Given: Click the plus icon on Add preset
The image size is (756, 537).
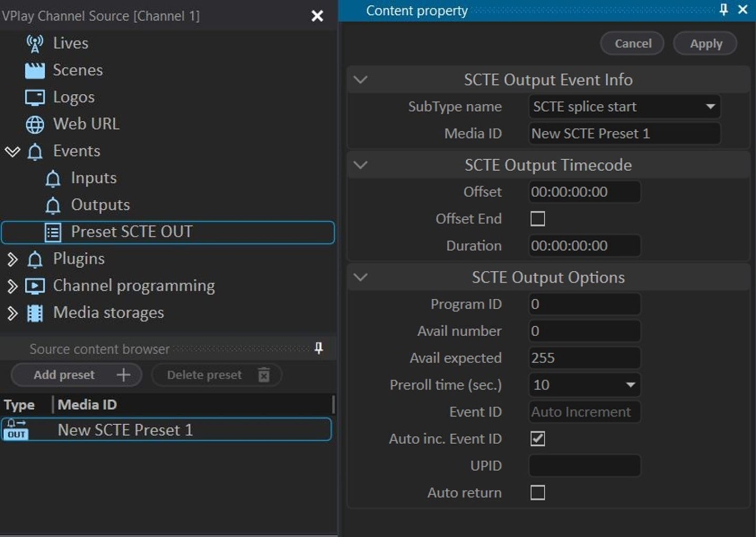Looking at the screenshot, I should 123,375.
